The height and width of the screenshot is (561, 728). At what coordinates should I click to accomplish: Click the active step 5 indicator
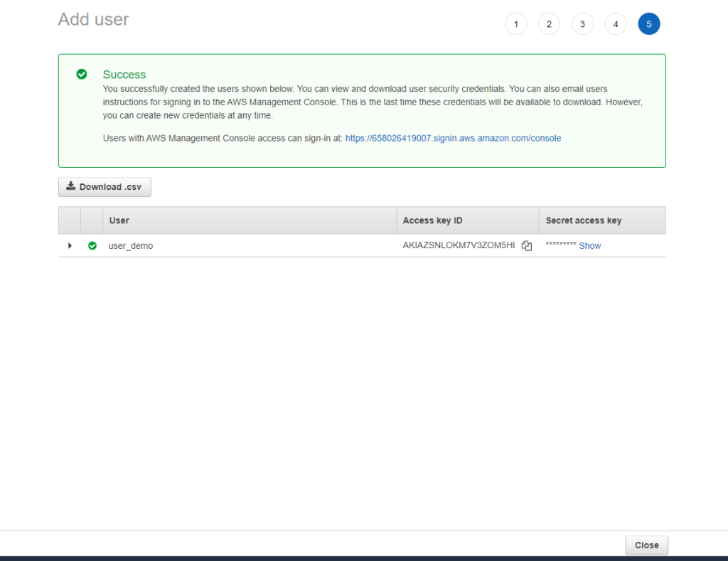pos(648,24)
